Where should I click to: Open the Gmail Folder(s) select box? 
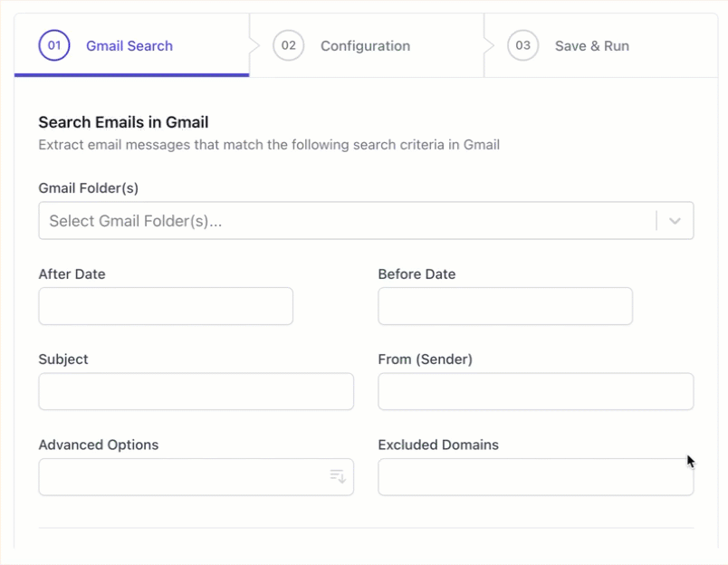(x=366, y=221)
